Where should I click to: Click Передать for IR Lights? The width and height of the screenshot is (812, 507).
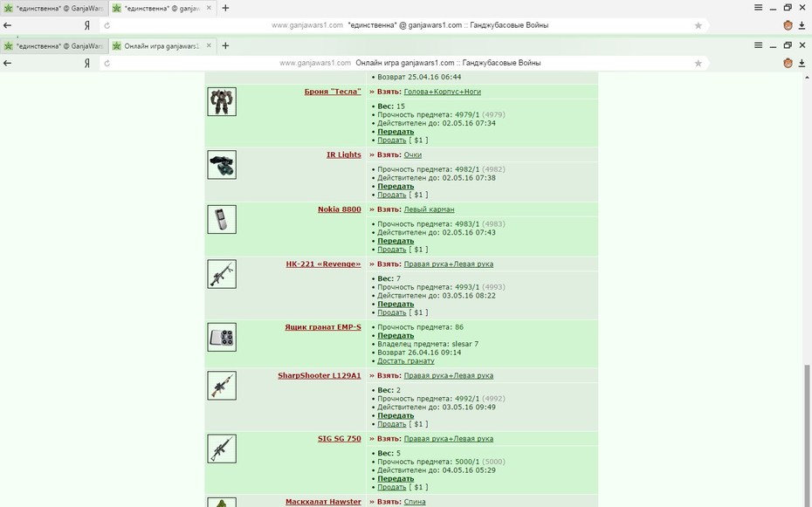pyautogui.click(x=396, y=186)
